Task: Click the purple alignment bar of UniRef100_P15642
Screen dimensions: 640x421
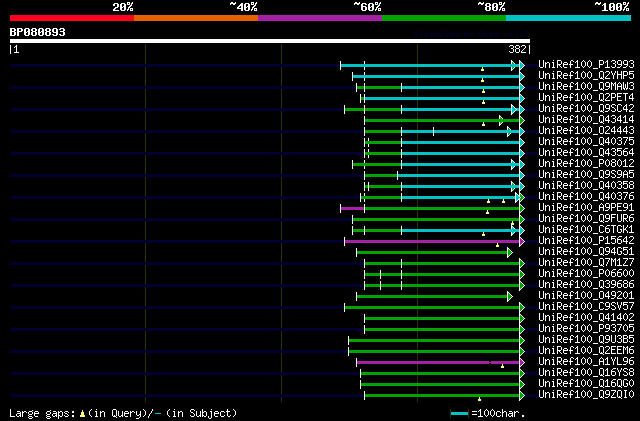Action: [434, 242]
